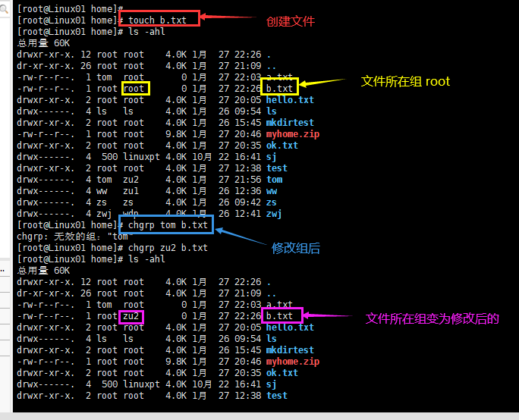Click the time 21:56 in the tom directory row

pos(247,180)
